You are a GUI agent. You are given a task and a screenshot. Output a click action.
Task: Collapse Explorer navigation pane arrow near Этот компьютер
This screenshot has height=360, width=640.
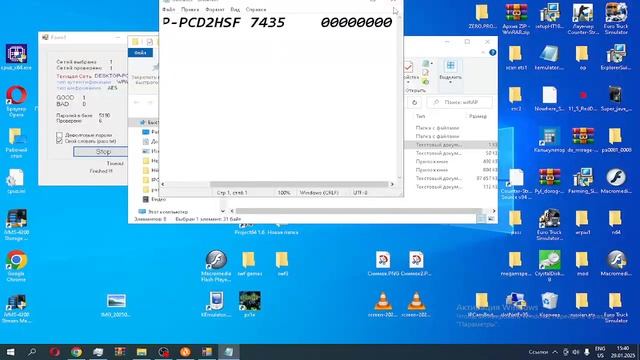click(x=223, y=211)
